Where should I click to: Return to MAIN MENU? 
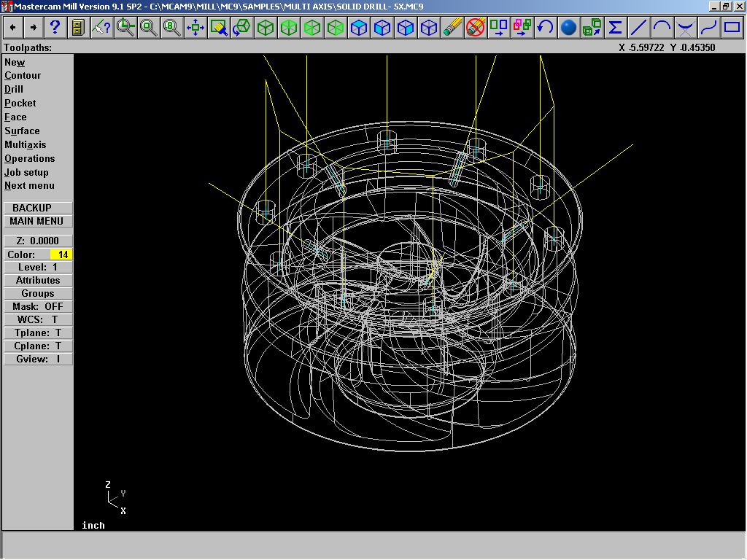[x=38, y=221]
